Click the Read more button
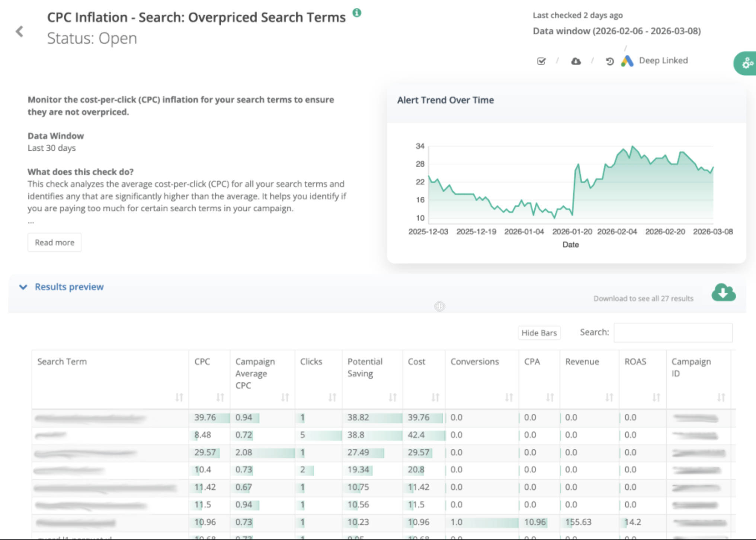Image resolution: width=756 pixels, height=540 pixels. (x=54, y=242)
